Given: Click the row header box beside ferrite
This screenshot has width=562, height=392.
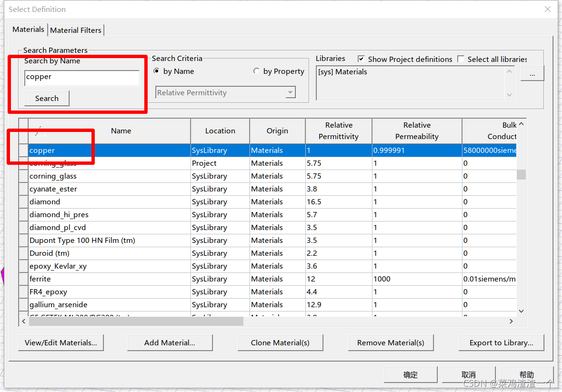Looking at the screenshot, I should (x=23, y=279).
